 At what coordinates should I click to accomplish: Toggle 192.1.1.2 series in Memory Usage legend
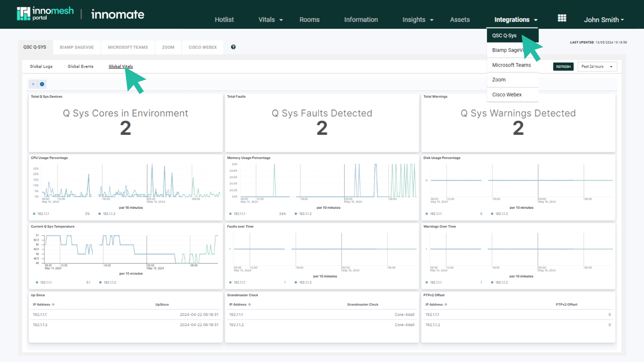[303, 214]
